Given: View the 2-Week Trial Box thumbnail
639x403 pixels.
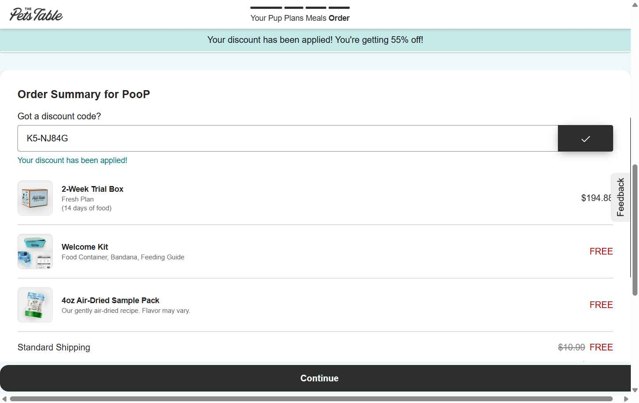Looking at the screenshot, I should [x=35, y=198].
